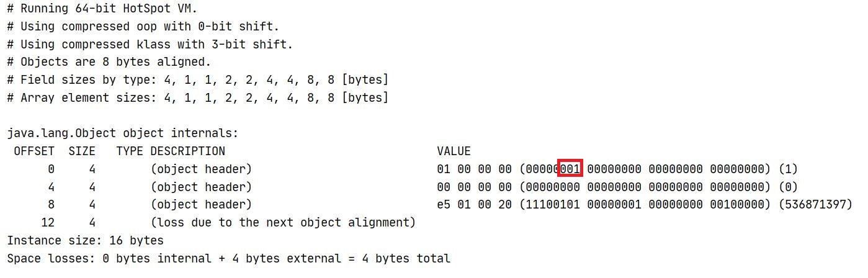Click the "Array element sizes" line

point(198,98)
